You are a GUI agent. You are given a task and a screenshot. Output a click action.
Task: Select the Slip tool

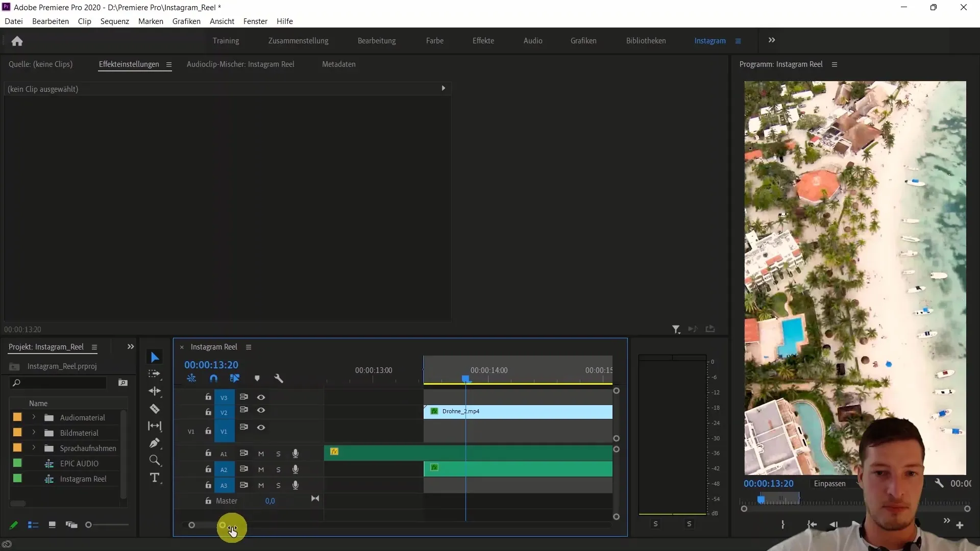pos(155,426)
